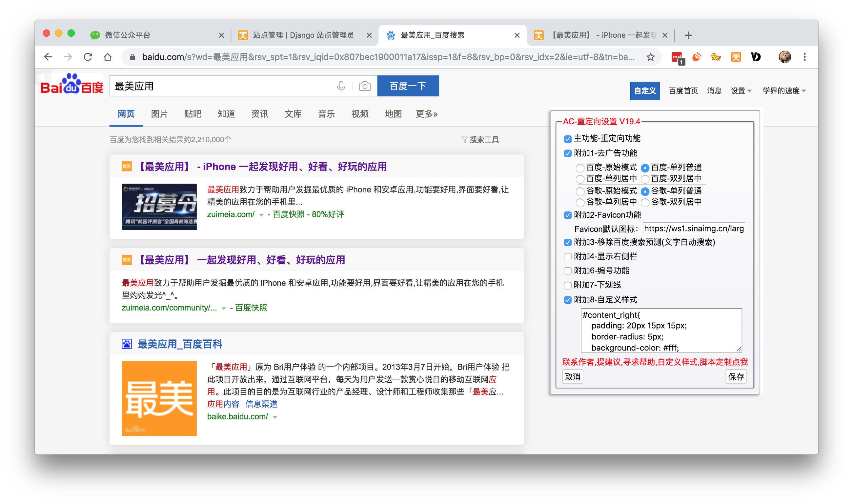Open the Chrome profile avatar
The image size is (853, 504).
click(785, 57)
